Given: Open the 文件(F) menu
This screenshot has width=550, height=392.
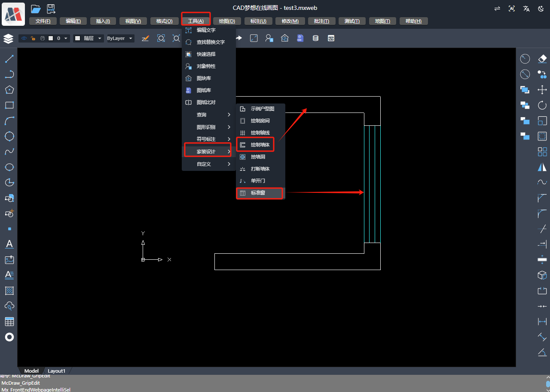Looking at the screenshot, I should pos(43,21).
